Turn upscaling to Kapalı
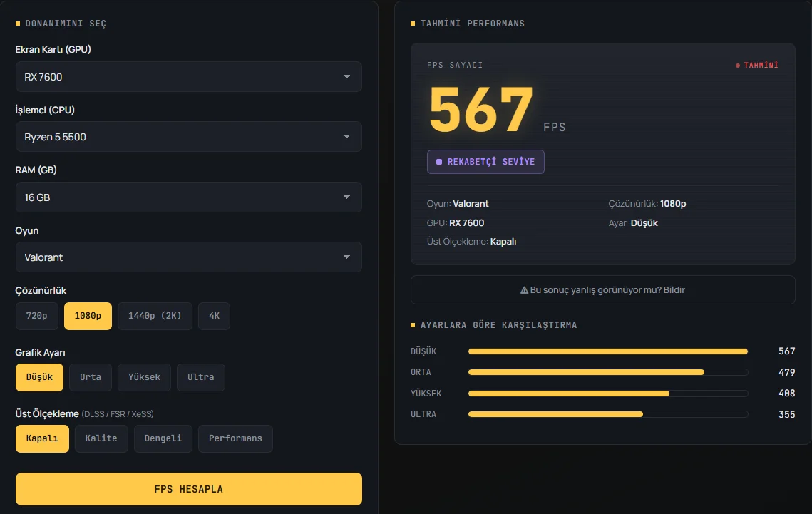Viewport: 812px width, 514px height. coord(42,438)
